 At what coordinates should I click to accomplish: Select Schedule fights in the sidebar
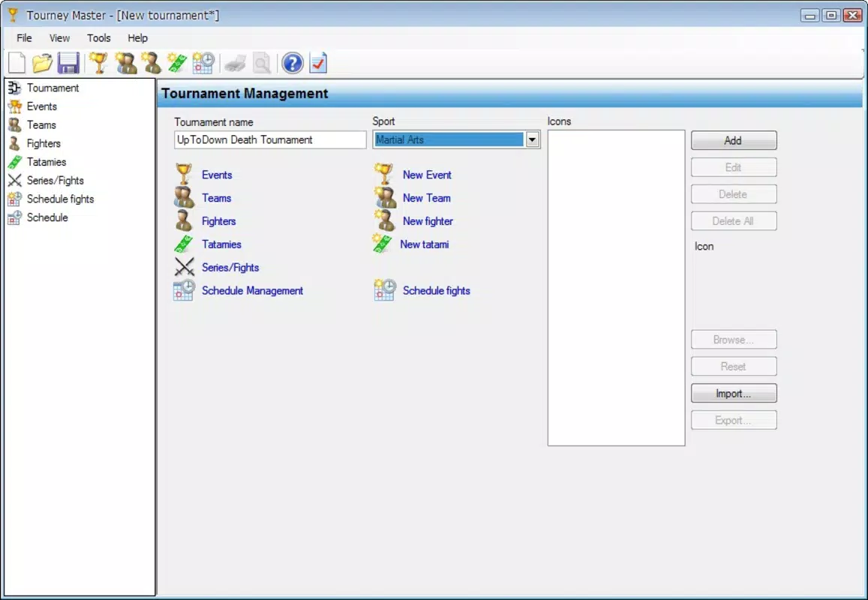click(60, 199)
